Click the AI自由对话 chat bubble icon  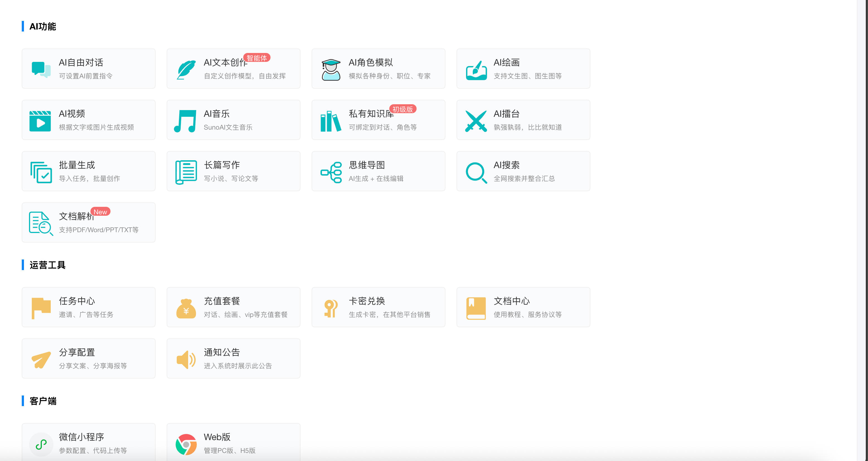41,69
